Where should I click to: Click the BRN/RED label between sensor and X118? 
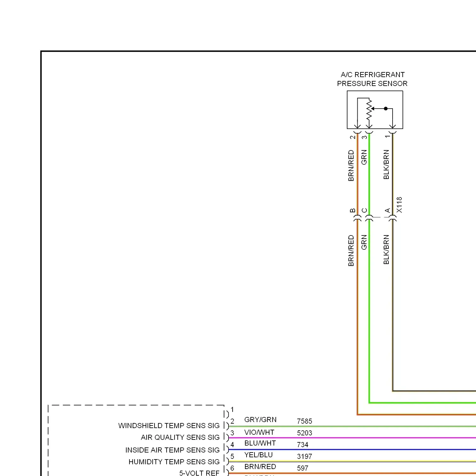(351, 165)
